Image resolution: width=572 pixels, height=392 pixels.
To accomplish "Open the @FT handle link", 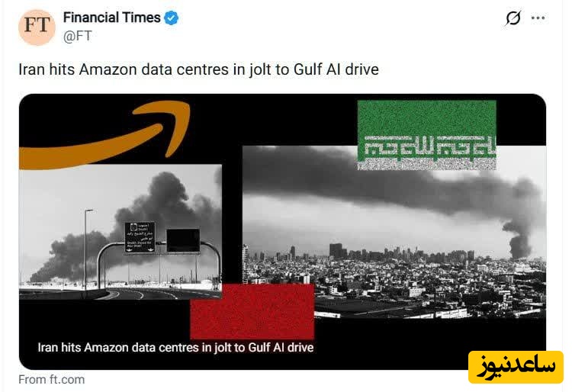I will click(77, 36).
